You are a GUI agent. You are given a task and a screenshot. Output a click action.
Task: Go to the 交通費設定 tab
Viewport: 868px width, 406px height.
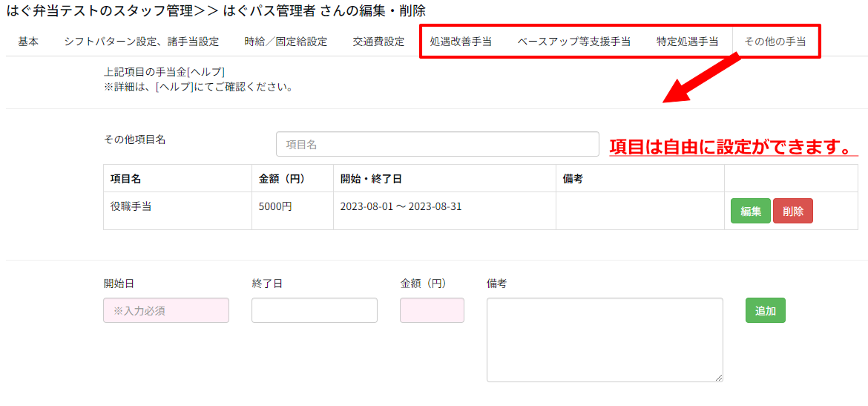click(x=378, y=42)
